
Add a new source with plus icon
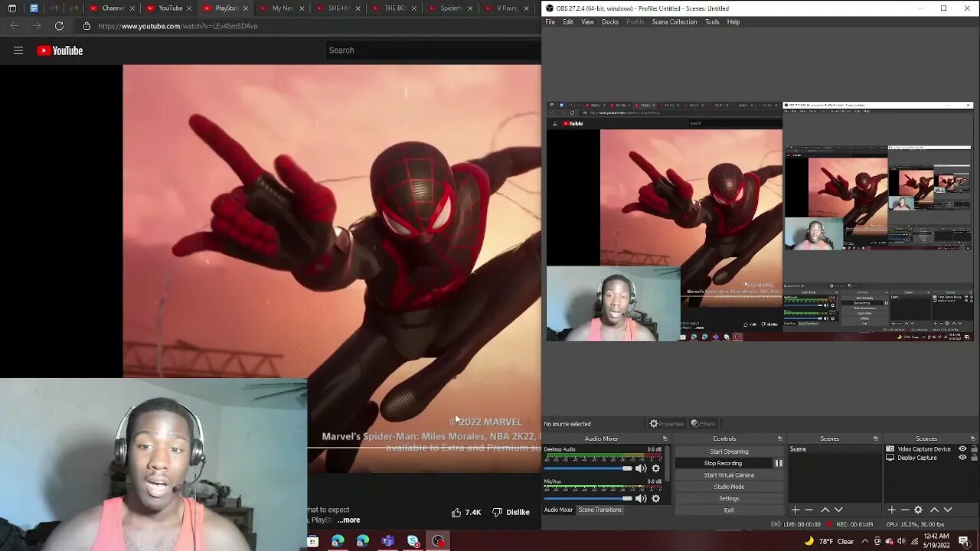pyautogui.click(x=891, y=510)
